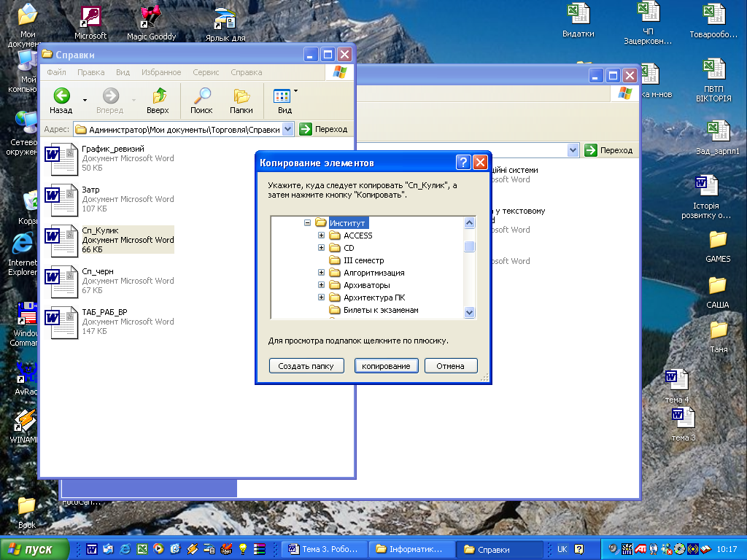This screenshot has height=560, width=747.
Task: Expand the Архитектура ПК folder node
Action: pyautogui.click(x=321, y=297)
